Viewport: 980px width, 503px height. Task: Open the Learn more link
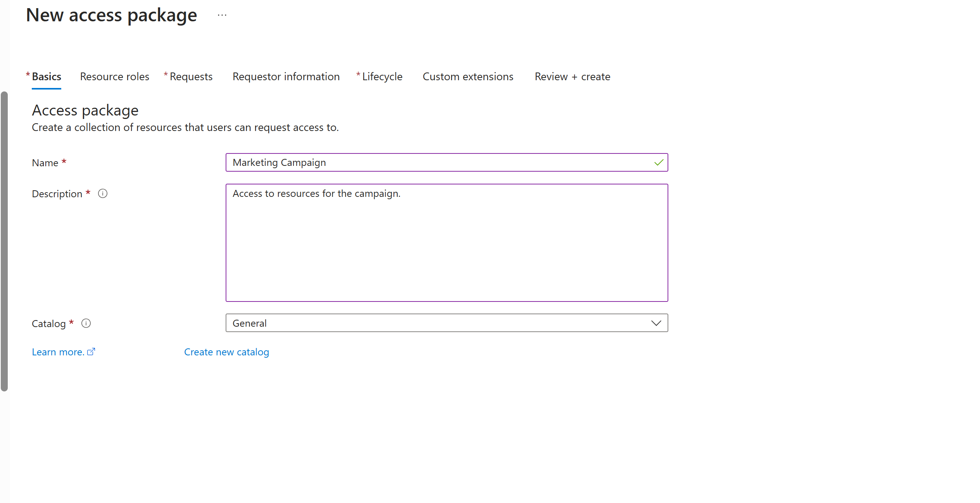tap(58, 352)
